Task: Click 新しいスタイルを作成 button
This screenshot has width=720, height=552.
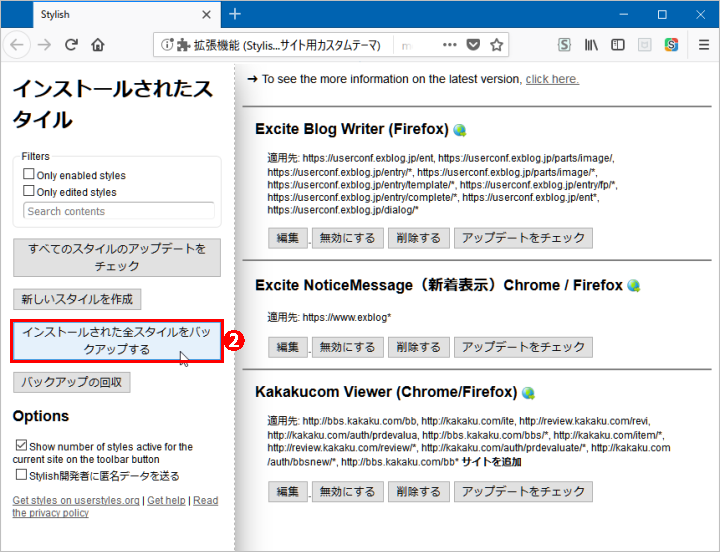Action: pos(77,299)
